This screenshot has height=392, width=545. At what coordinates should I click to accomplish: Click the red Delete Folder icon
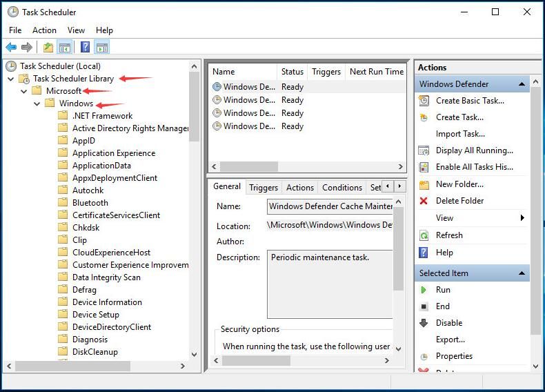(424, 201)
